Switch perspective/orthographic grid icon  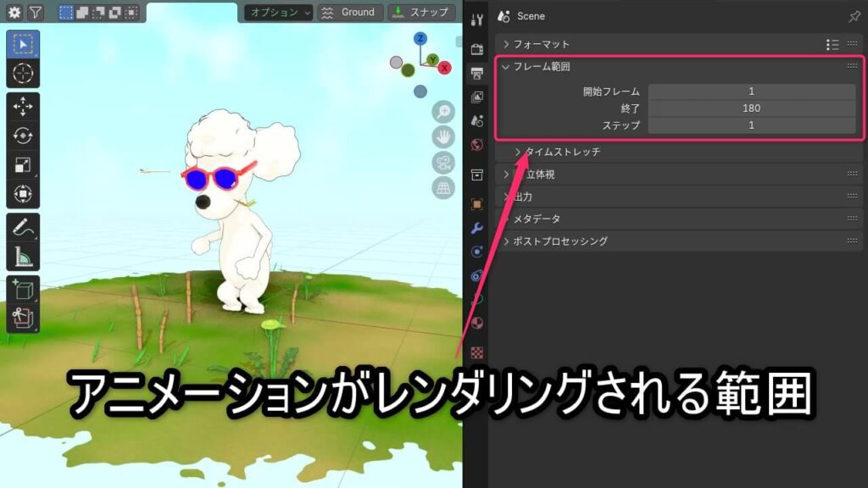pos(443,188)
